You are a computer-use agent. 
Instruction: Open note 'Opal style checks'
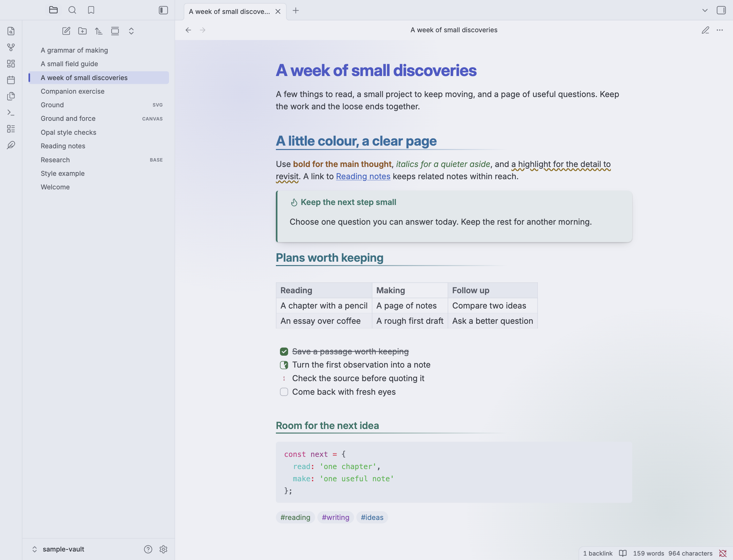point(98,132)
